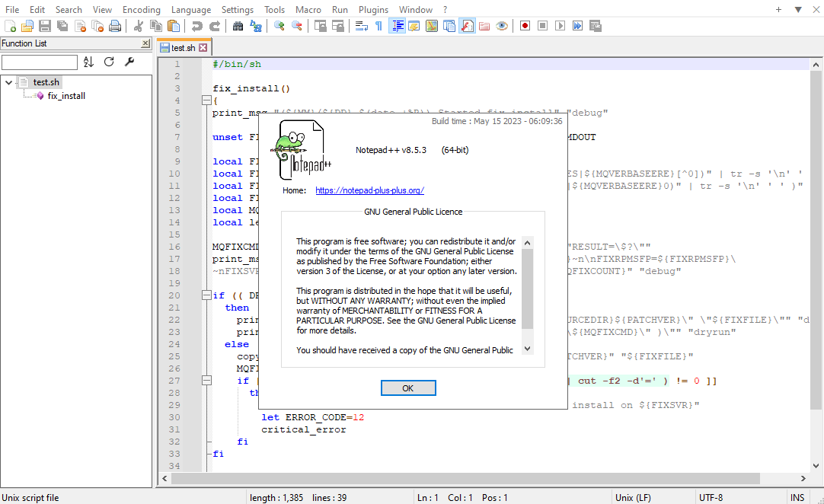This screenshot has width=824, height=504.
Task: Click the Undo arrow icon
Action: coord(197,27)
